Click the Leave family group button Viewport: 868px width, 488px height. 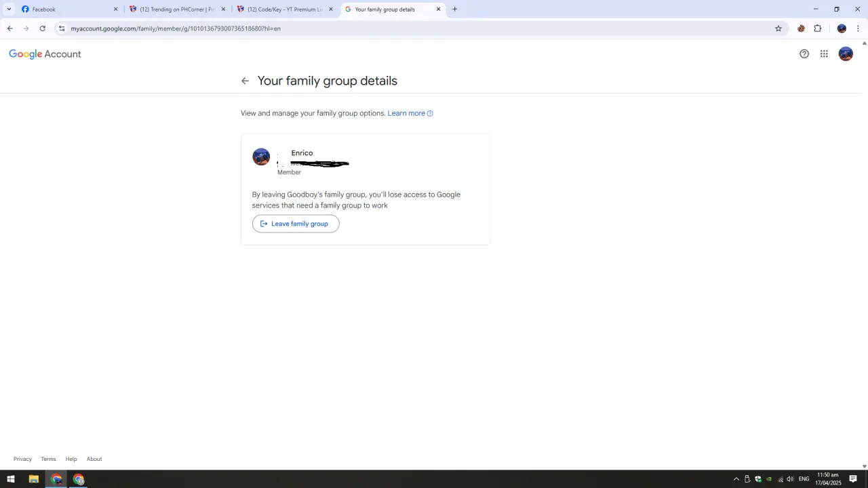coord(296,224)
